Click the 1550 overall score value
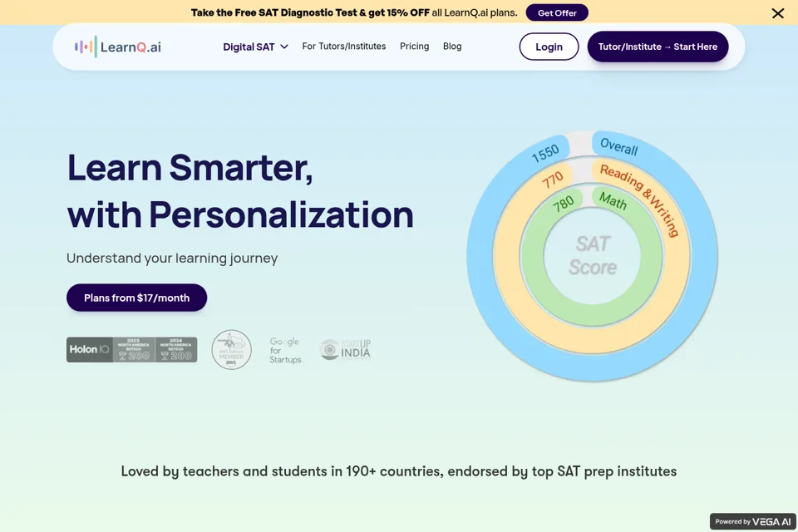798x532 pixels. point(545,153)
